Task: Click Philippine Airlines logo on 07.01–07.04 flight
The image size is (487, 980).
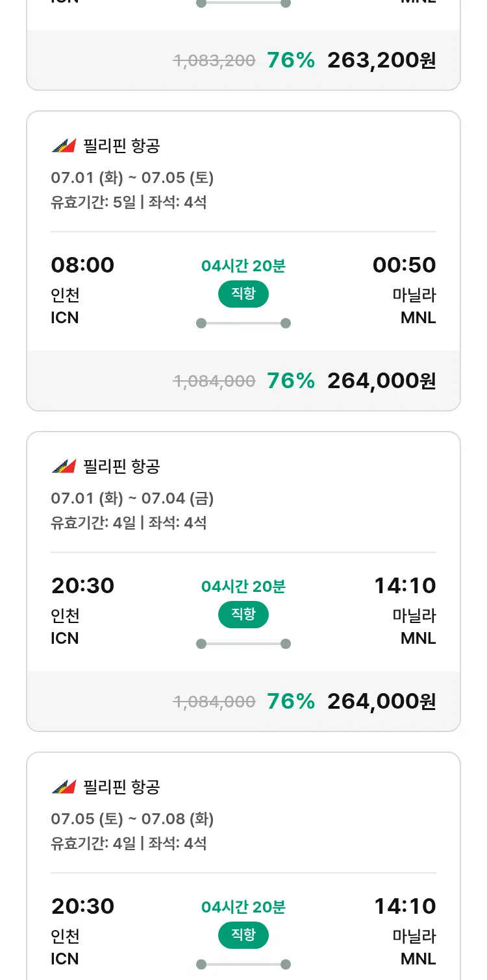Action: click(x=64, y=467)
